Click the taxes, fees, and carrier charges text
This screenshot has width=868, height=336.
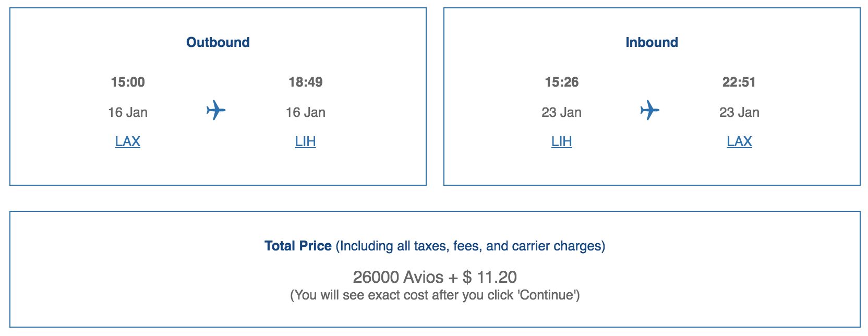pyautogui.click(x=471, y=246)
